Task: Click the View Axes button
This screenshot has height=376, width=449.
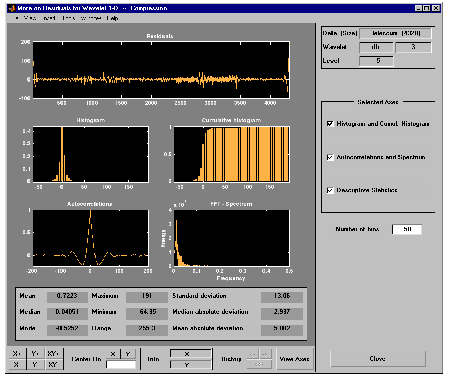Action: pos(294,359)
